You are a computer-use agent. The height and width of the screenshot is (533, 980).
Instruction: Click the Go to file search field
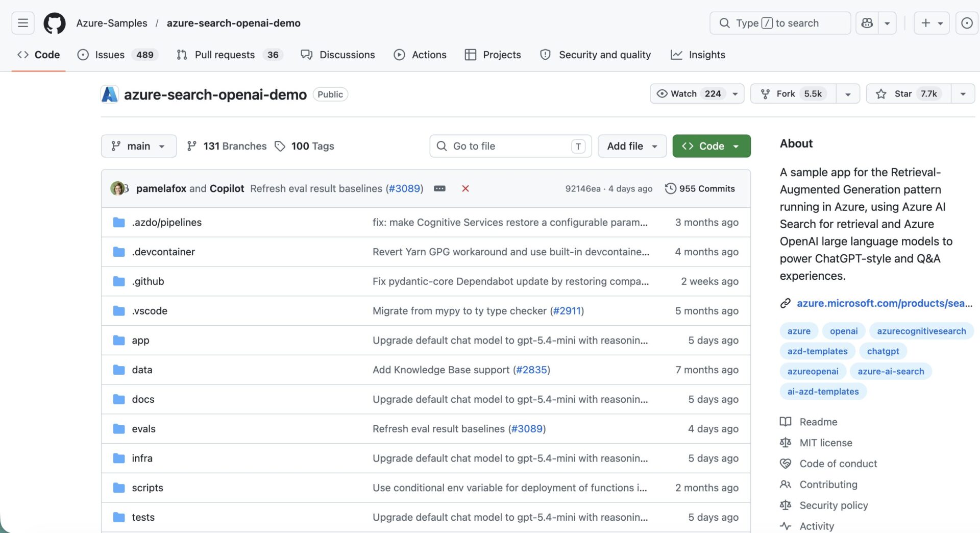(x=510, y=146)
